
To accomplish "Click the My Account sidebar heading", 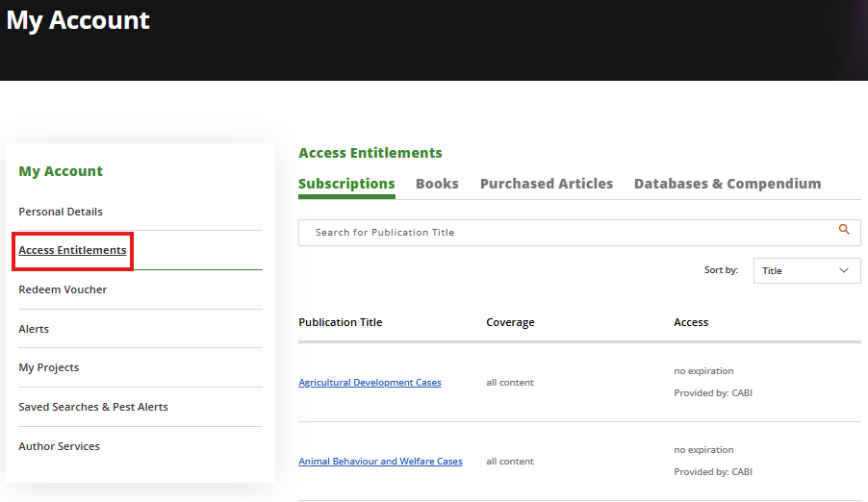I will coord(61,171).
